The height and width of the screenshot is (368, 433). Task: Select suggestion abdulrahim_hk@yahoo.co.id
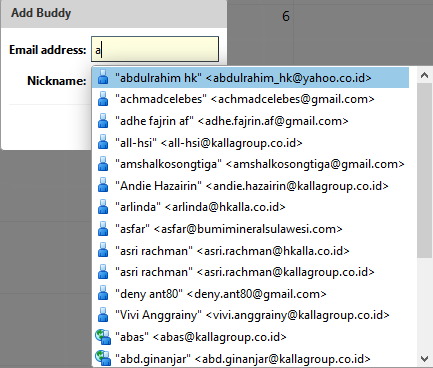coord(250,78)
